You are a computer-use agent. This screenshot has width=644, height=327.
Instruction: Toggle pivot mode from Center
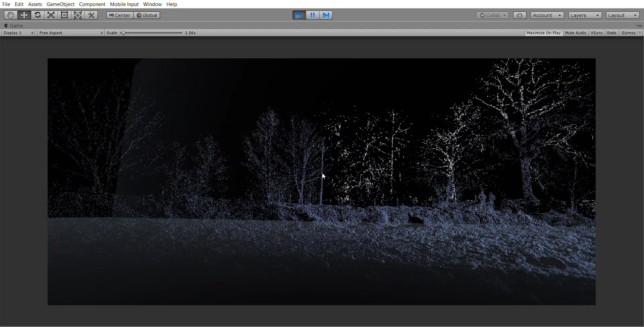click(x=119, y=15)
